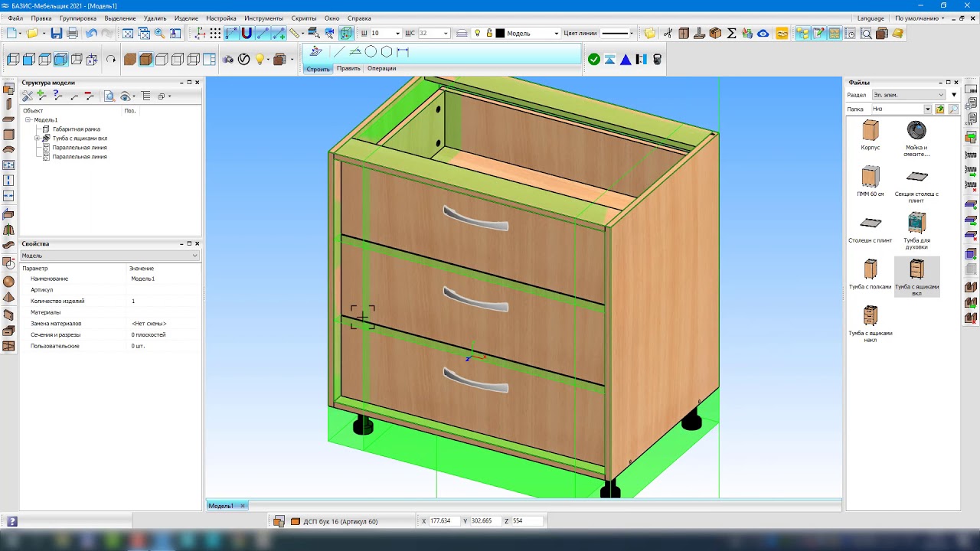Click the Save diskette icon
This screenshot has width=980, height=551.
(56, 33)
